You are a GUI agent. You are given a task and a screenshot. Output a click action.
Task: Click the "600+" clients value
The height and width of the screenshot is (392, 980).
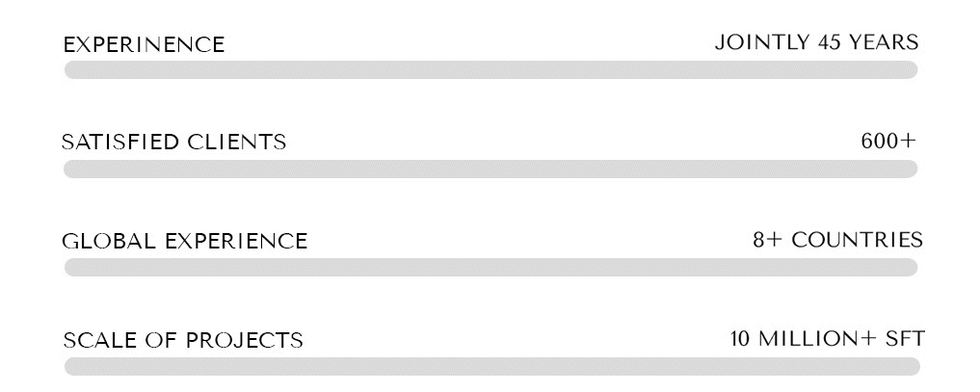pyautogui.click(x=888, y=142)
